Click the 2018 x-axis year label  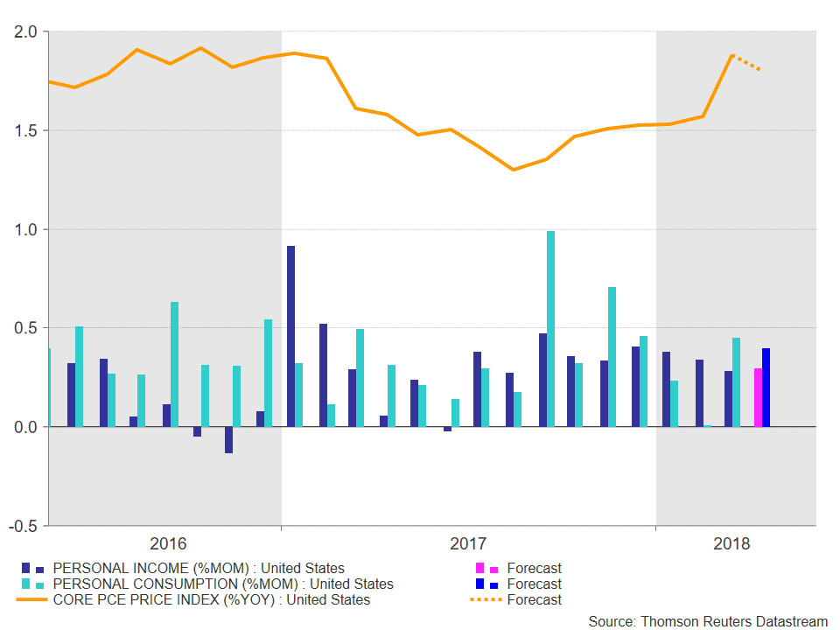pyautogui.click(x=731, y=543)
